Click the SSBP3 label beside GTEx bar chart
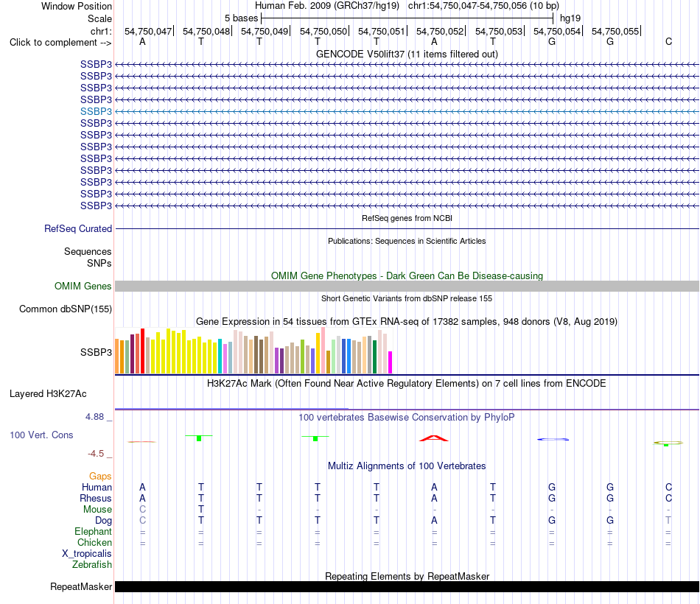Viewport: 700px width, 604px height. (96, 352)
